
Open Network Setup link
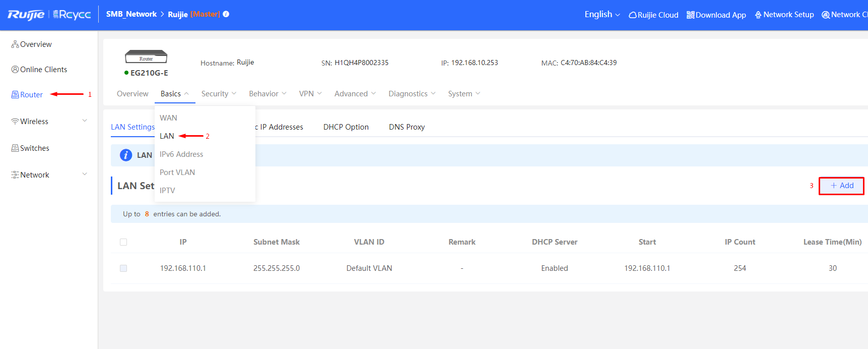(x=784, y=15)
